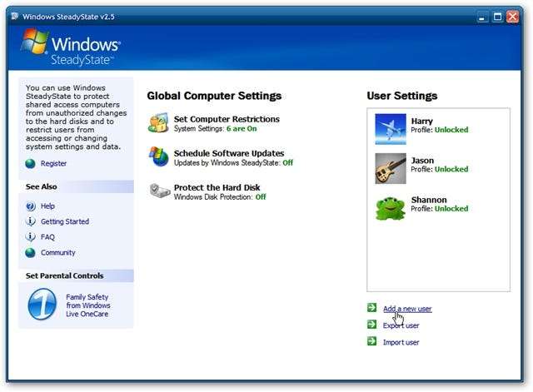Click the '6 are On' status text

[x=242, y=129]
